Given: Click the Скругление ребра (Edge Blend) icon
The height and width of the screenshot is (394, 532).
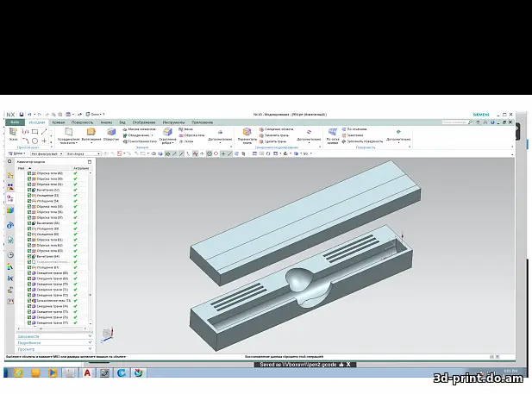Looking at the screenshot, I should (x=168, y=132).
